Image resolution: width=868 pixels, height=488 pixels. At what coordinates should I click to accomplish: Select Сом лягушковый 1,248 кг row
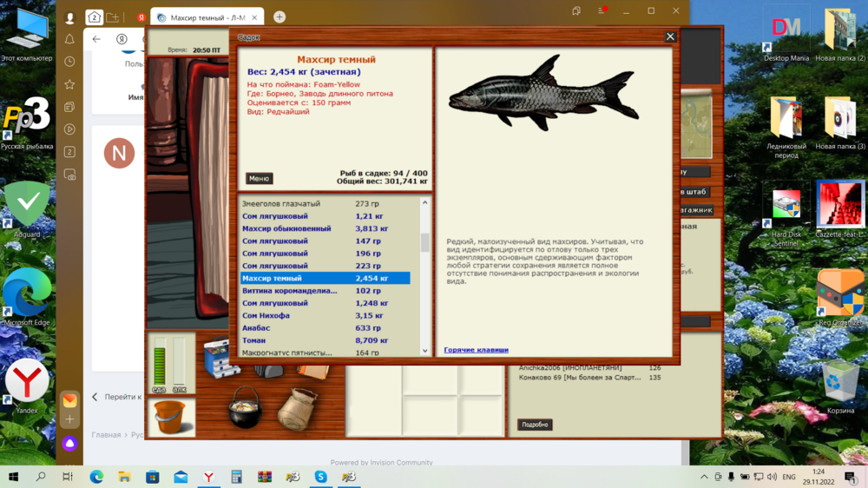click(325, 303)
